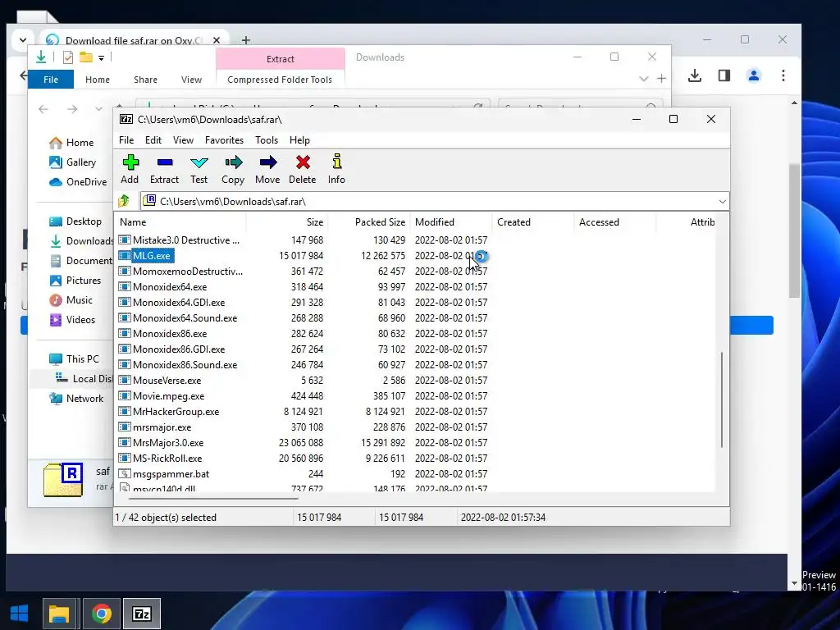Click the Add toolbar icon in 7-Zip
This screenshot has height=630, width=840.
pyautogui.click(x=130, y=169)
